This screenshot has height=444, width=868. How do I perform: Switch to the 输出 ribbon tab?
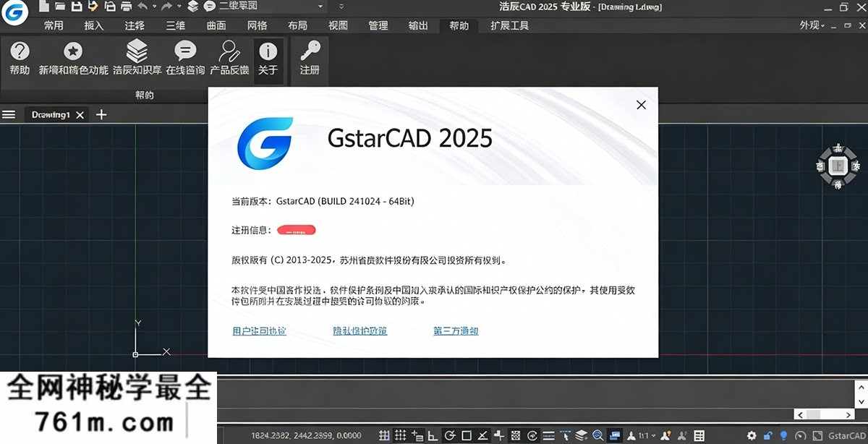tap(418, 25)
